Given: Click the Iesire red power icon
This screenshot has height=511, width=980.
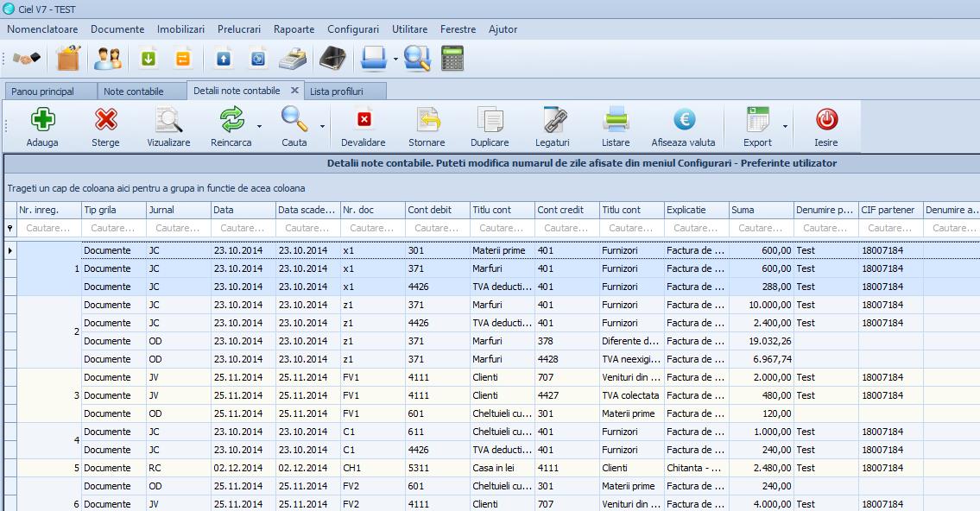Looking at the screenshot, I should [x=826, y=119].
